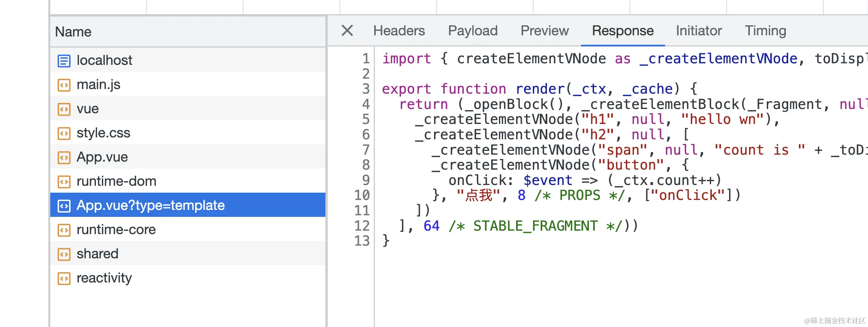Click the file icon next to vue
The image size is (868, 327).
coord(64,109)
